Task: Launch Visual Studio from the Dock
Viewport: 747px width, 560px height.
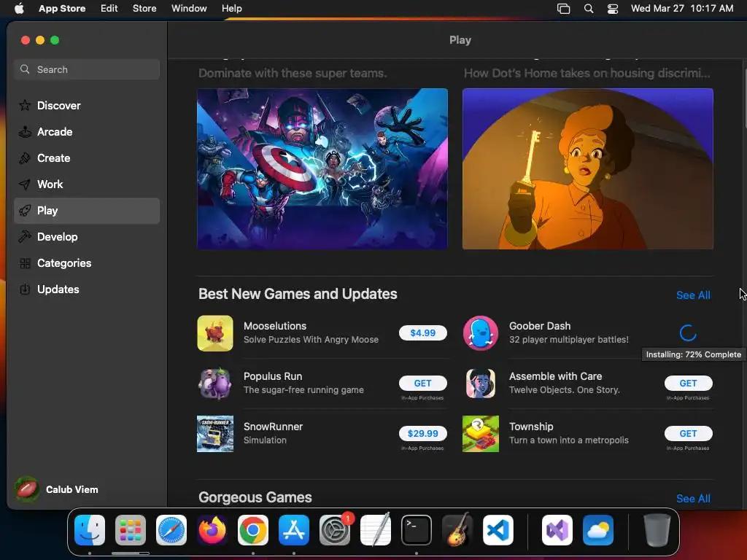Action: [x=557, y=530]
